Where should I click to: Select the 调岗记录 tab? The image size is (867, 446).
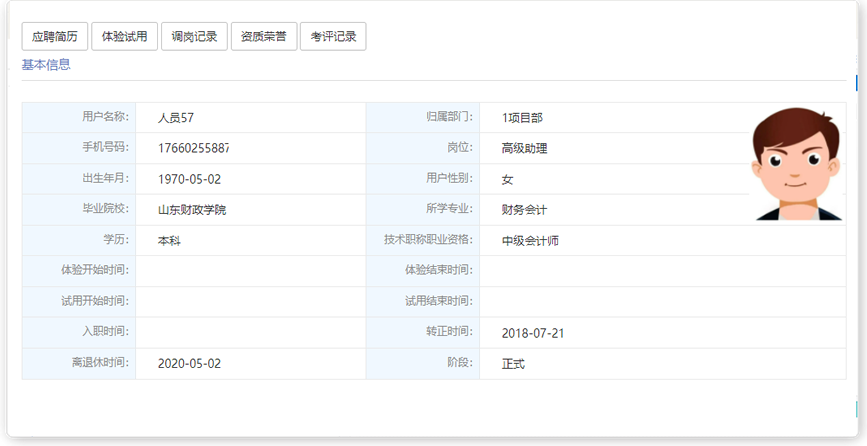click(194, 37)
